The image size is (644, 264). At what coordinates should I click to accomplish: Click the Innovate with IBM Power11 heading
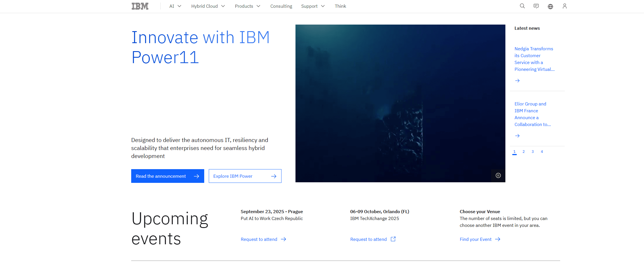coord(201,47)
